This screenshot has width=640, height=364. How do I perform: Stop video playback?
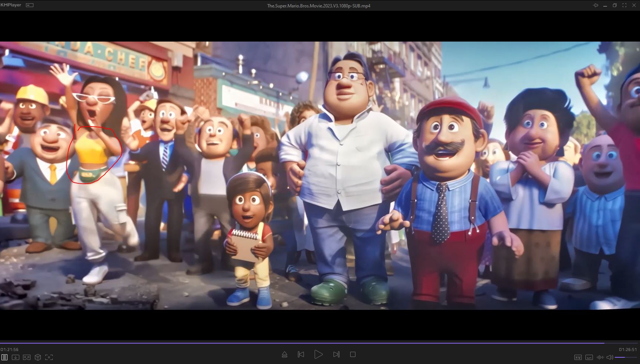pyautogui.click(x=353, y=355)
